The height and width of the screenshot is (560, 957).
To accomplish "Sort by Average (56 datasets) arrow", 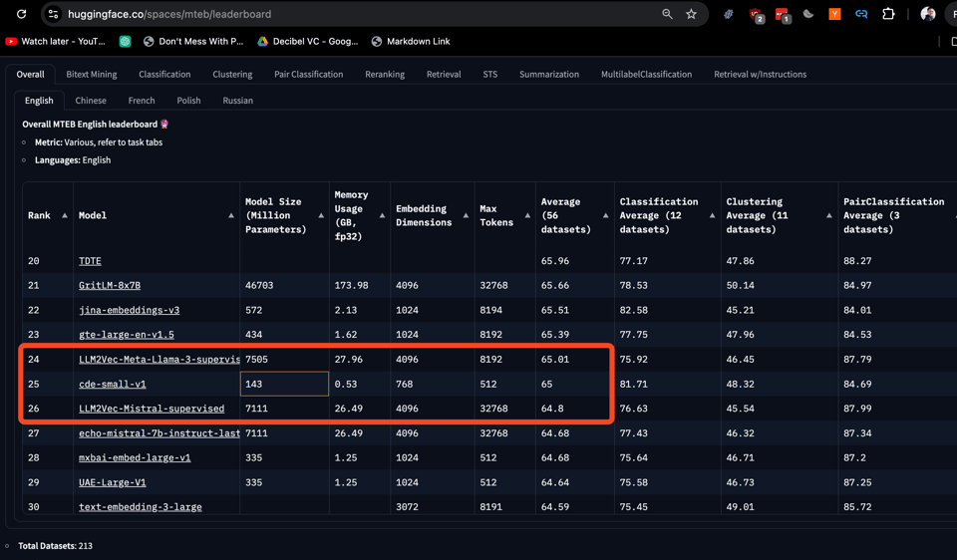I will (x=605, y=215).
